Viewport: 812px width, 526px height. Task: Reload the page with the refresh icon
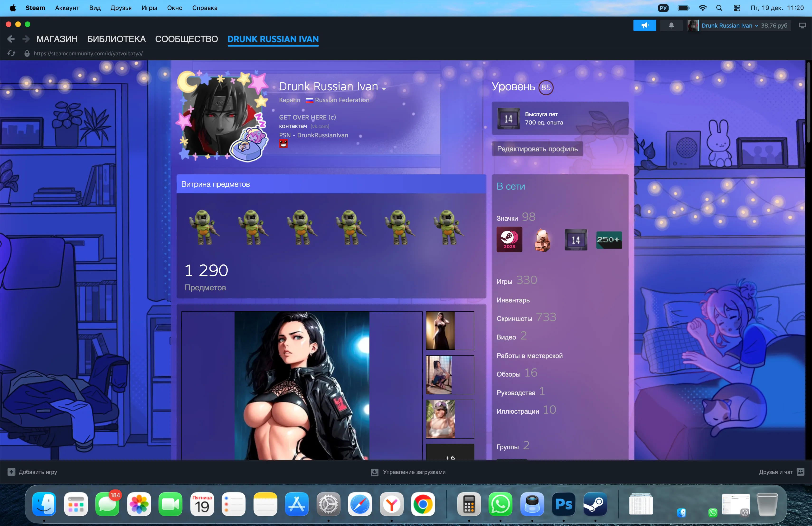(11, 53)
